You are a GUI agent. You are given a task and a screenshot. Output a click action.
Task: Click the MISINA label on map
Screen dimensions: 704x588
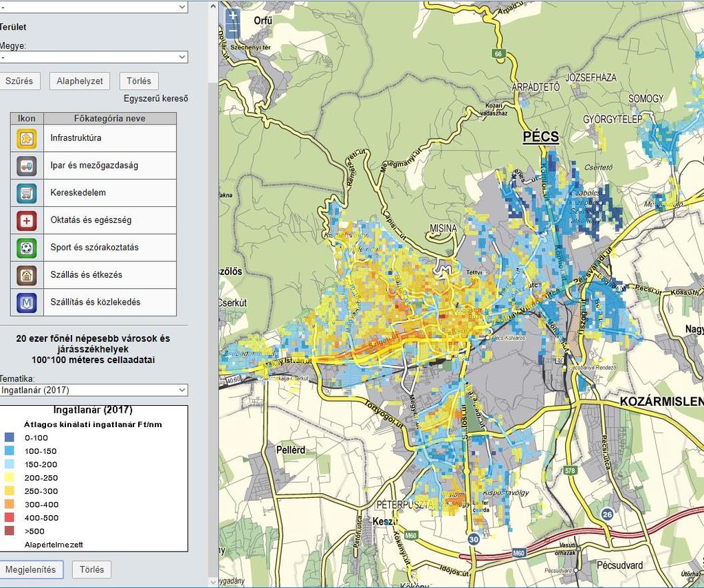(443, 228)
